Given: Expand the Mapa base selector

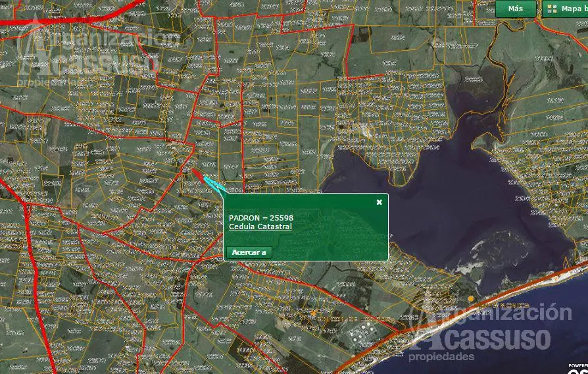Looking at the screenshot, I should [570, 9].
